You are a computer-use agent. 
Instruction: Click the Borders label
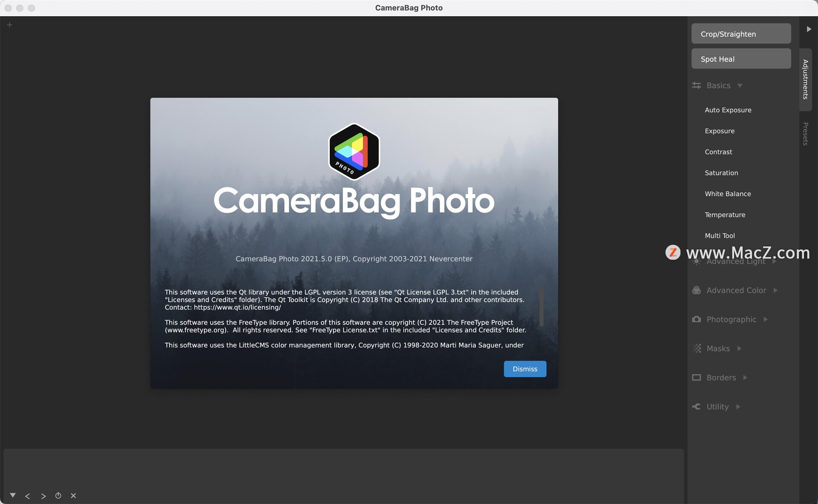pos(721,378)
